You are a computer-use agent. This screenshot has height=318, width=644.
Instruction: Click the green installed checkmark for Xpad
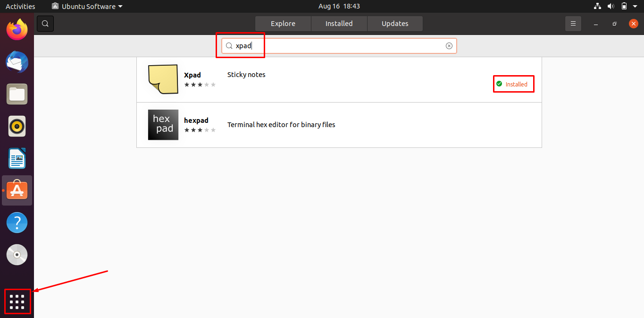[x=499, y=84]
